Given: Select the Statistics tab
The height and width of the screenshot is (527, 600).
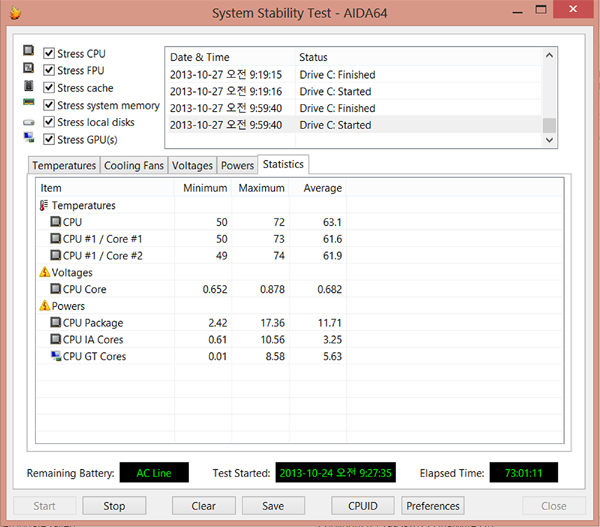Looking at the screenshot, I should tap(283, 164).
